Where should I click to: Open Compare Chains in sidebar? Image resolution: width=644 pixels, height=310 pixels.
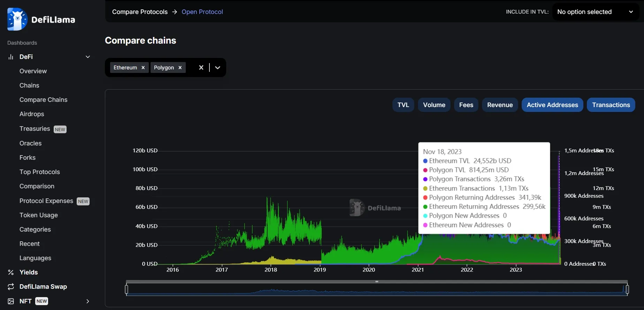44,100
